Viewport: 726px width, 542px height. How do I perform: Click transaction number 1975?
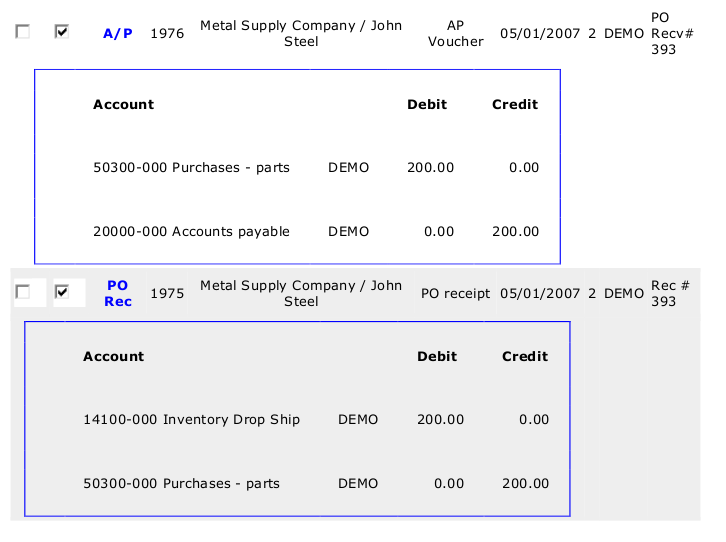pyautogui.click(x=167, y=294)
